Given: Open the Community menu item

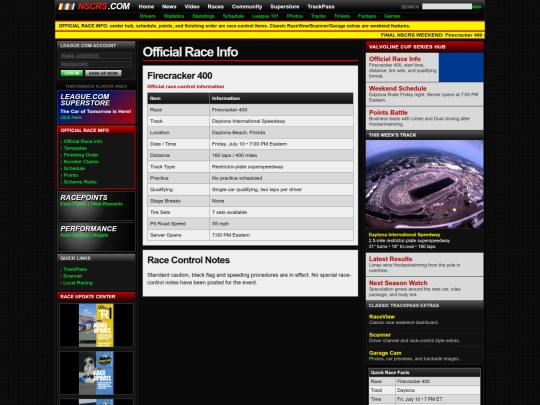Looking at the screenshot, I should click(247, 7).
